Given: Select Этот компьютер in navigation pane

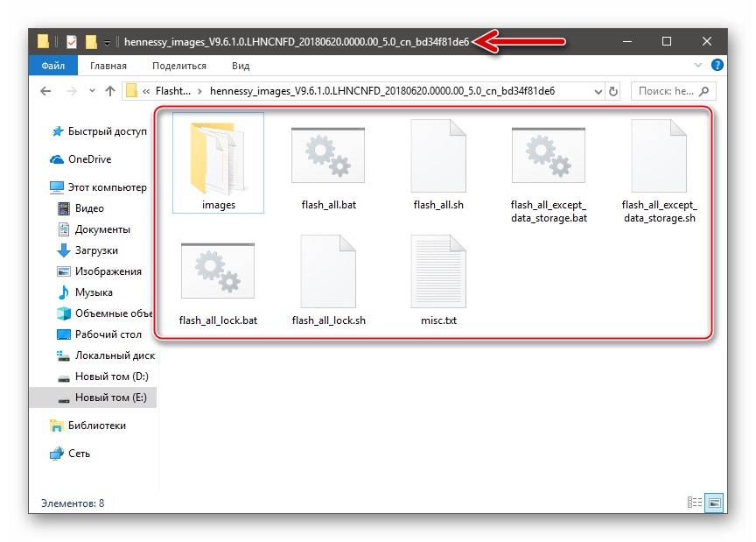Looking at the screenshot, I should [x=98, y=187].
